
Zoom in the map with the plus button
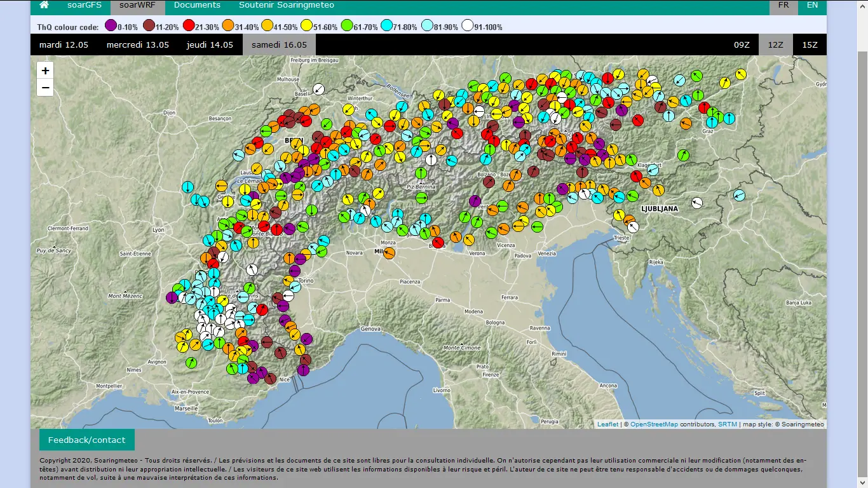[x=45, y=71]
